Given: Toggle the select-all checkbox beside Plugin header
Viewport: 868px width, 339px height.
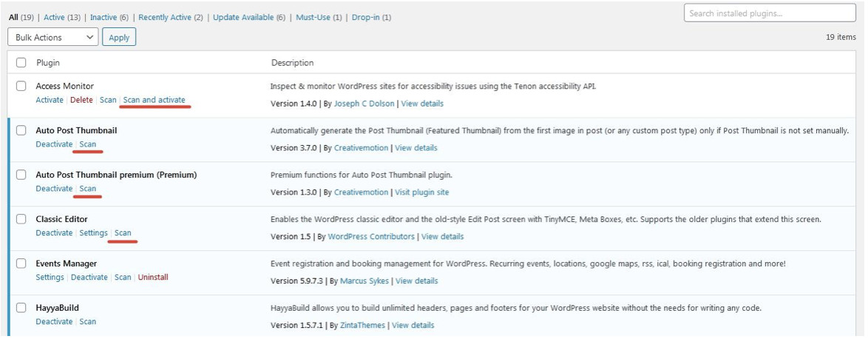Looking at the screenshot, I should (21, 63).
